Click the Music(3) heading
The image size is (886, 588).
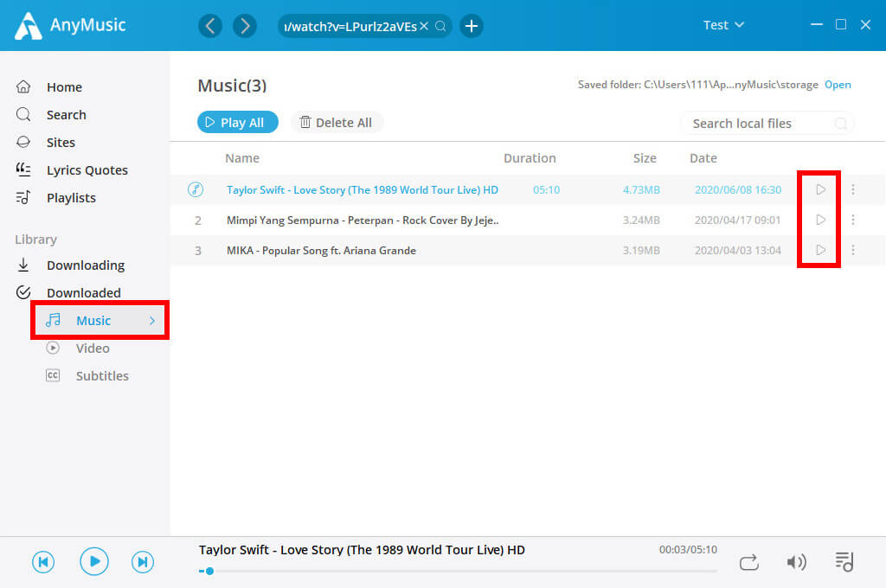click(232, 86)
